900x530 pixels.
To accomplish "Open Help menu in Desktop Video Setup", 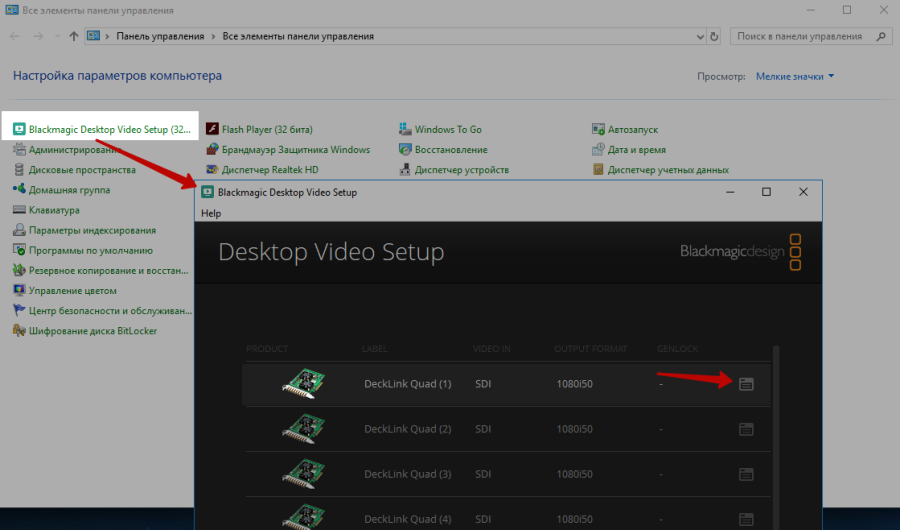I will tap(211, 213).
